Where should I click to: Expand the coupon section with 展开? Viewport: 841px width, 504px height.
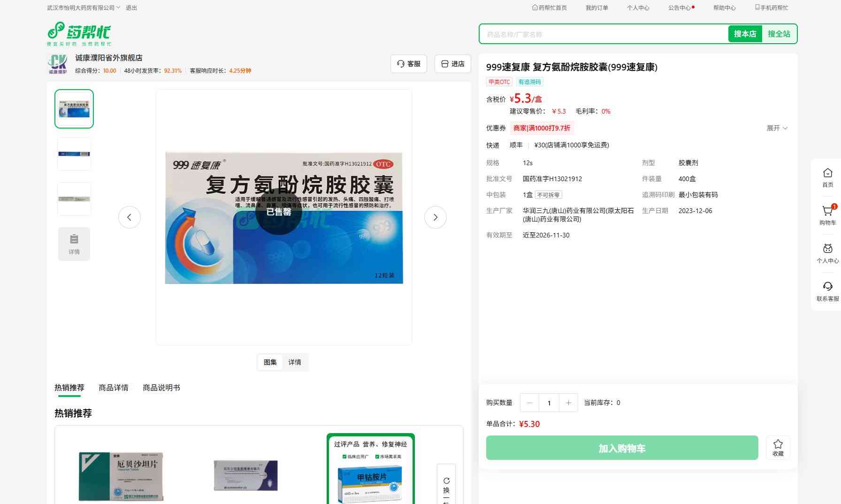pos(777,128)
